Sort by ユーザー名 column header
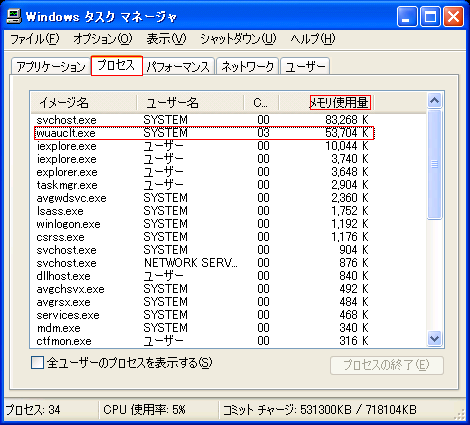 [x=190, y=102]
